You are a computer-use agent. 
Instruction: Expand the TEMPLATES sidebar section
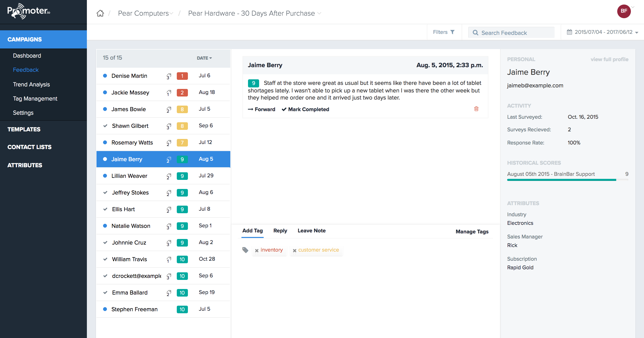pyautogui.click(x=24, y=129)
